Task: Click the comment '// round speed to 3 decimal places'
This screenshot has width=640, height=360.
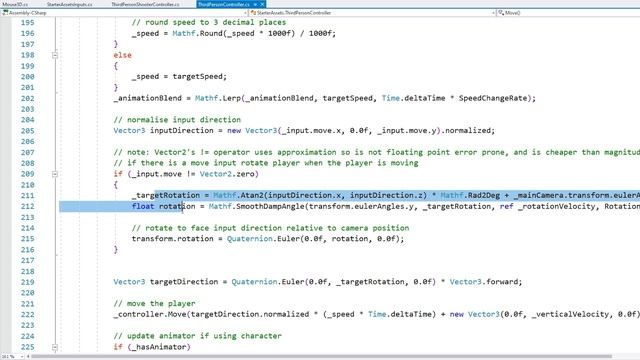Action: coord(209,22)
